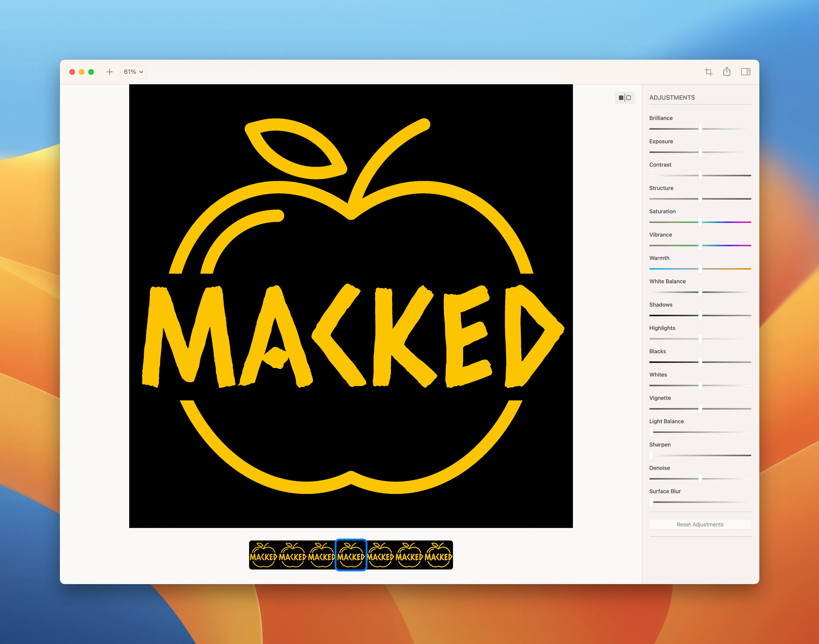Click the Surface Blur slider handle

coord(651,502)
